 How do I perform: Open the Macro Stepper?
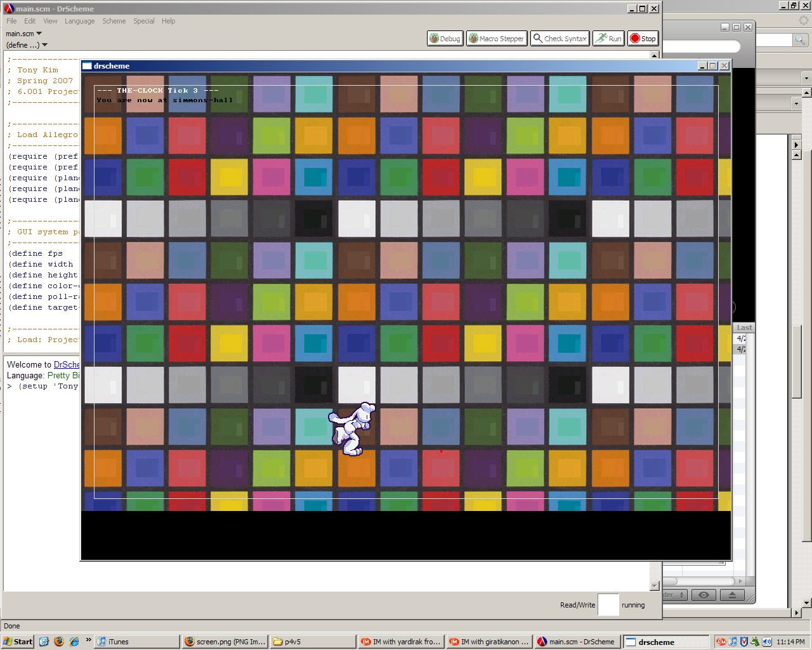pos(497,39)
